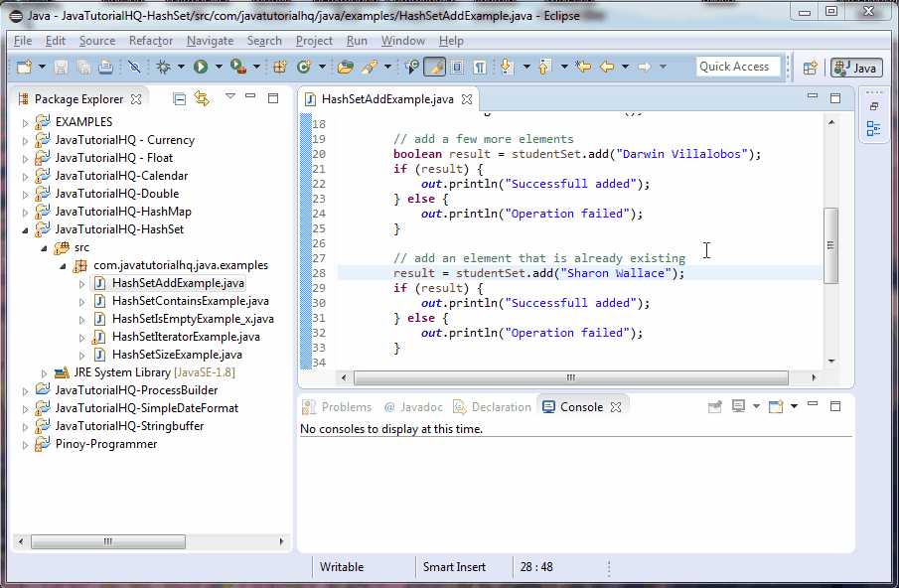
Task: Launch Debug mode from the toolbar
Action: [165, 67]
